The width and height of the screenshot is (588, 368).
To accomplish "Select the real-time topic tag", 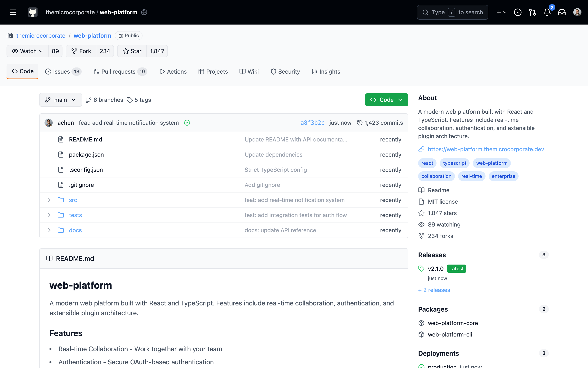I will 471,176.
